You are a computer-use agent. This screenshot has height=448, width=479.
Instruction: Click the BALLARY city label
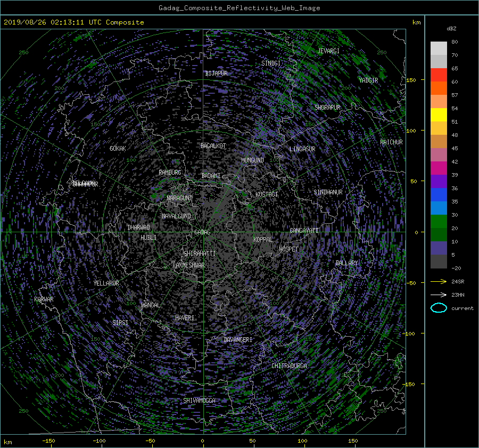point(346,263)
